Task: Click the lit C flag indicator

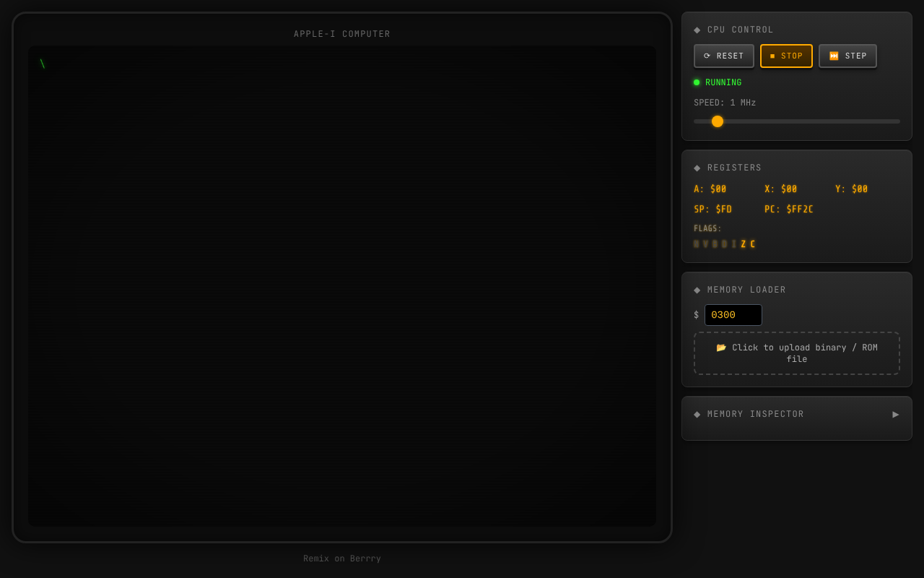Action: coord(753,244)
